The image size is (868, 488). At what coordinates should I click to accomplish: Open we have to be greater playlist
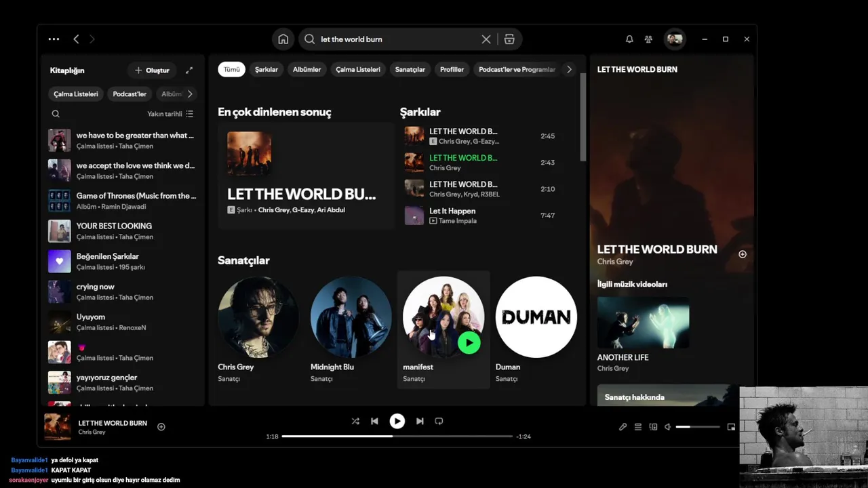[x=122, y=140]
